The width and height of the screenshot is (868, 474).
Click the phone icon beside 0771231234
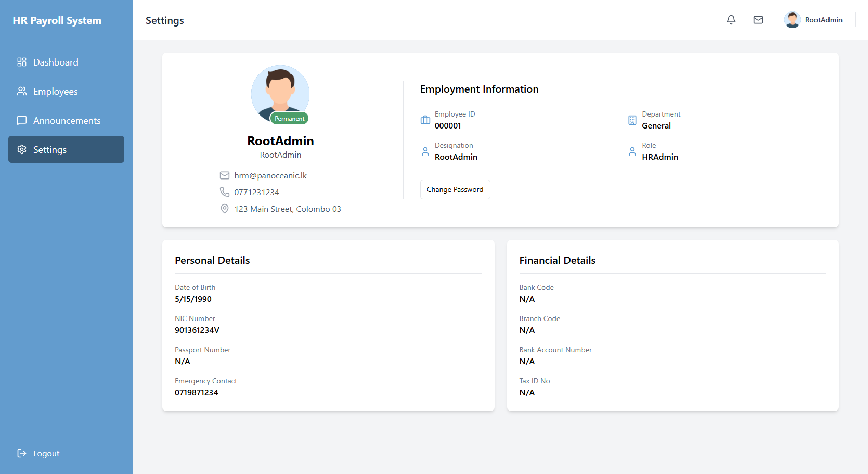[x=224, y=192]
